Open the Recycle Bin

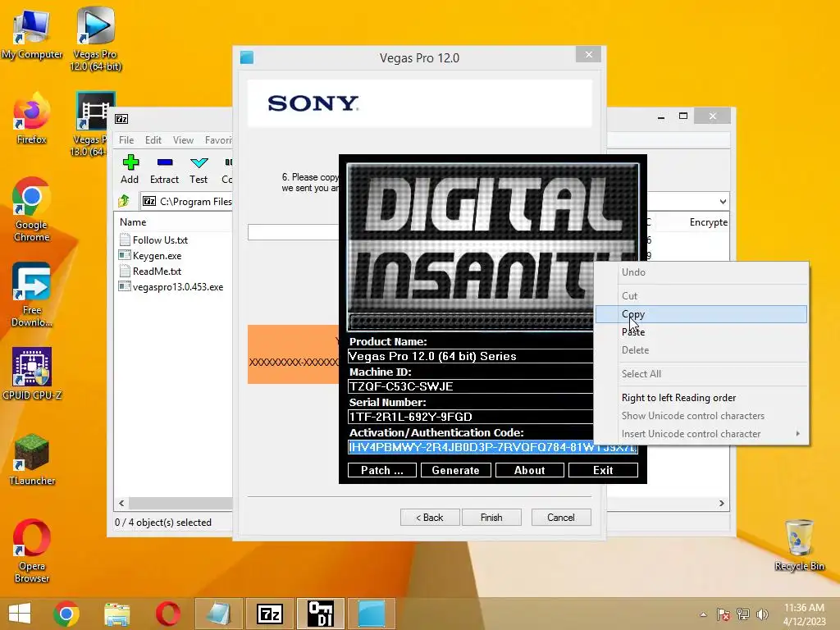tap(799, 546)
